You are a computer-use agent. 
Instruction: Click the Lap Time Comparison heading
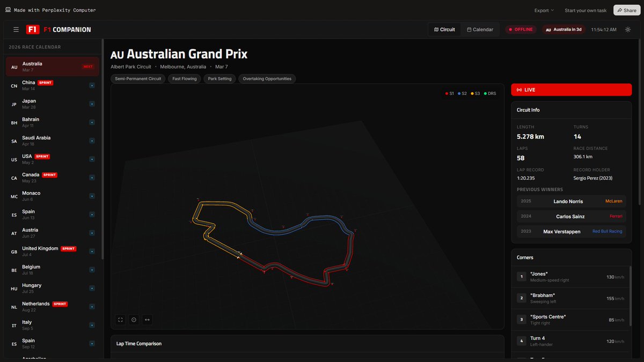click(x=139, y=344)
